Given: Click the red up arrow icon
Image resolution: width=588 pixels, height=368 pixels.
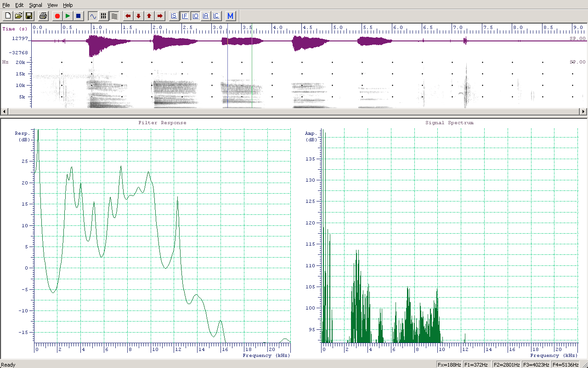Looking at the screenshot, I should coord(149,16).
